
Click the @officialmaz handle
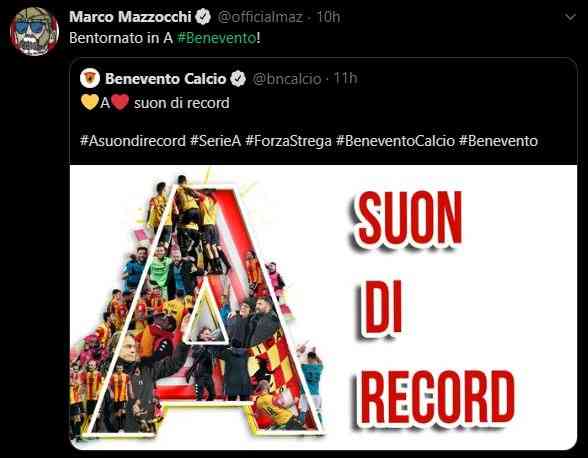coord(260,17)
